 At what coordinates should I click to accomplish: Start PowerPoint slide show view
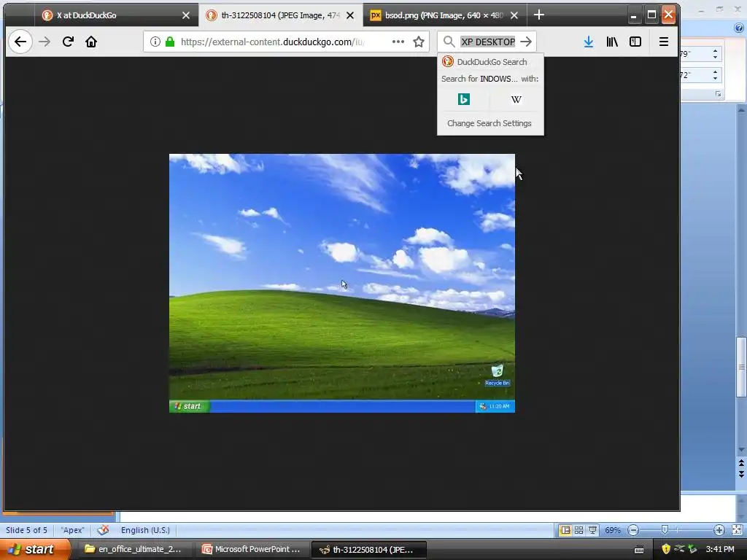coord(592,530)
